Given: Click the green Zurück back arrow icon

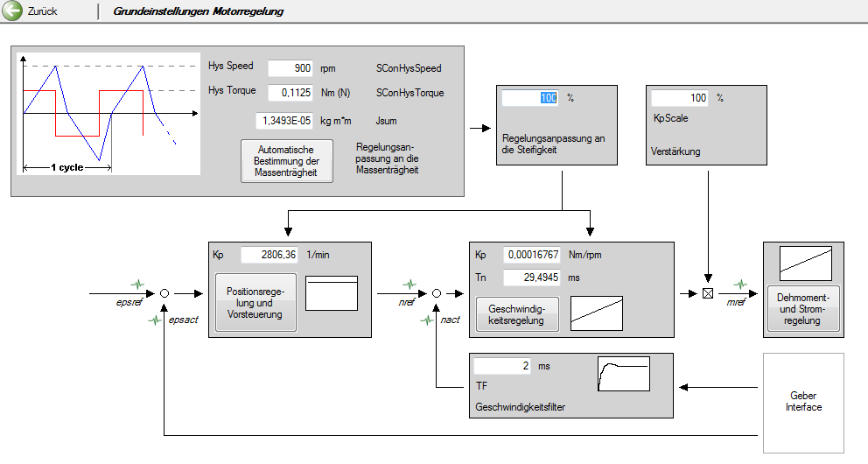Looking at the screenshot, I should click(13, 11).
